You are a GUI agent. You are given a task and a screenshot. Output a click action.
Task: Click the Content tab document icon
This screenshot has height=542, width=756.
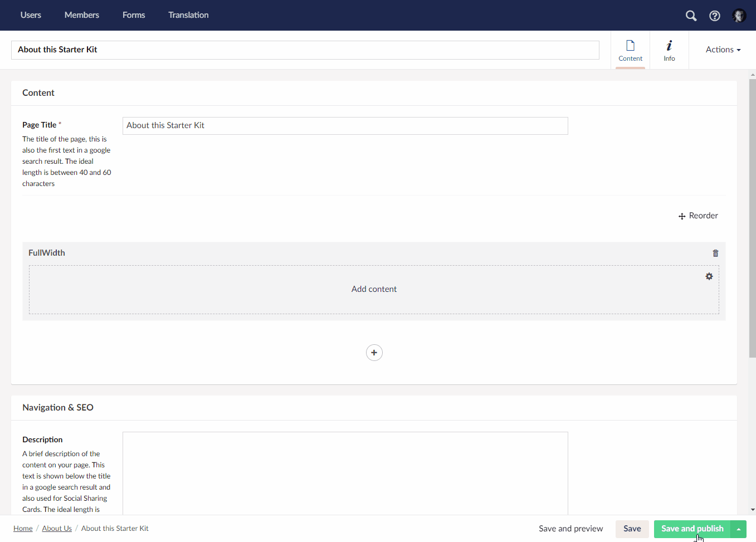pyautogui.click(x=630, y=44)
